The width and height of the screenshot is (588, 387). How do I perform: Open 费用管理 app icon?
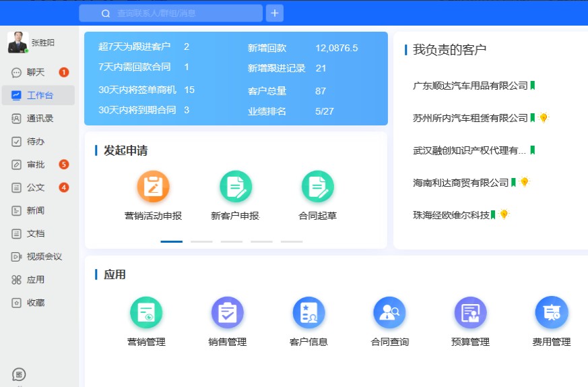click(551, 313)
